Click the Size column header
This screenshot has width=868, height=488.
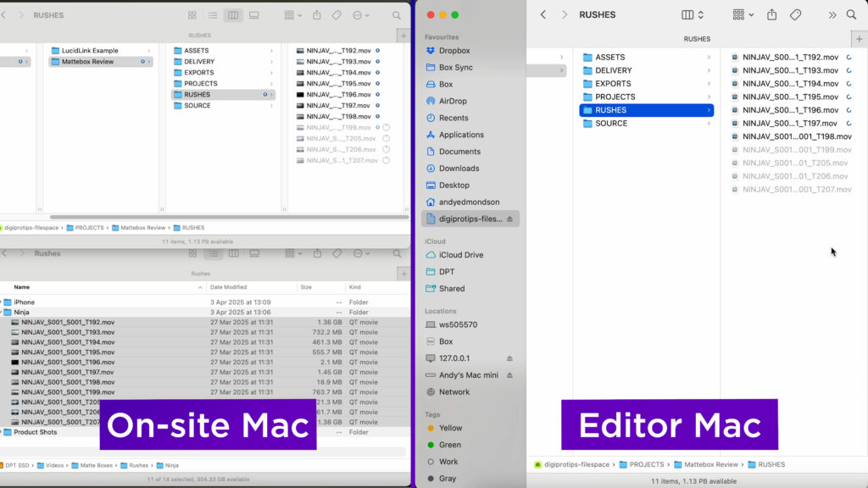point(305,287)
